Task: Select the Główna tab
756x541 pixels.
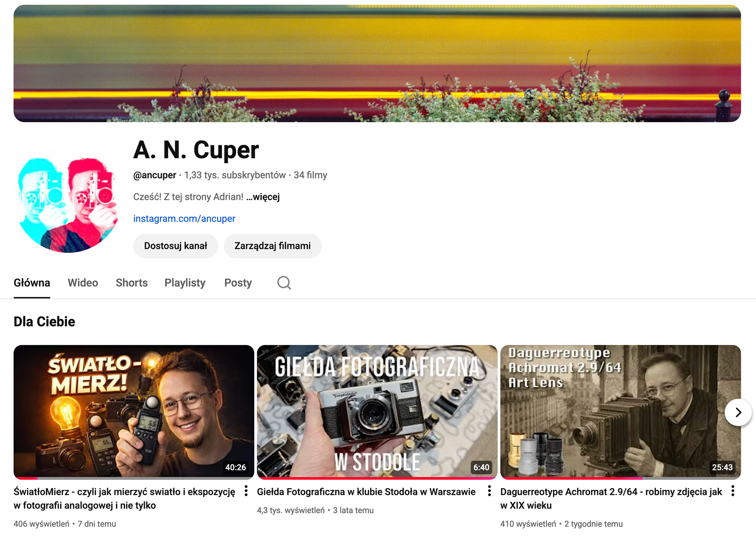Action: click(32, 283)
